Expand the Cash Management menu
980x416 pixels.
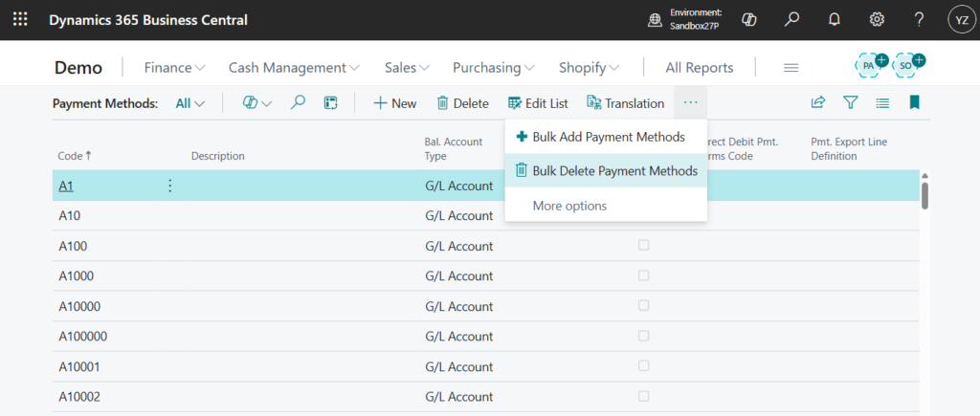tap(293, 68)
